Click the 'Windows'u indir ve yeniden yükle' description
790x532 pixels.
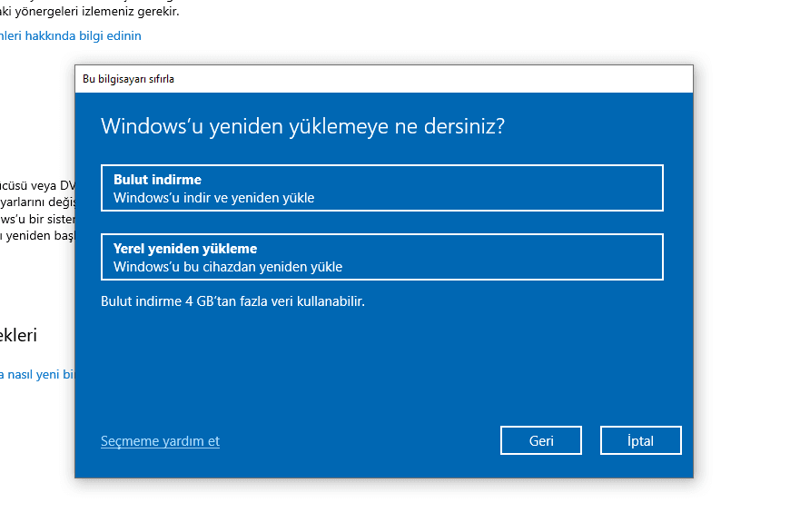click(213, 197)
